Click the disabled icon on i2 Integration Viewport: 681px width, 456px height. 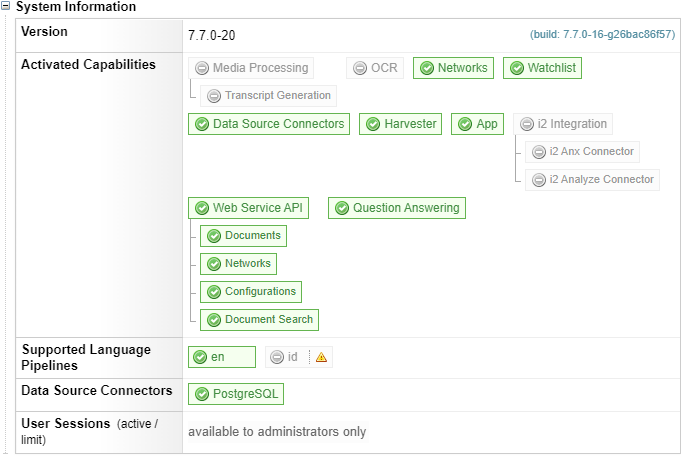pos(527,124)
